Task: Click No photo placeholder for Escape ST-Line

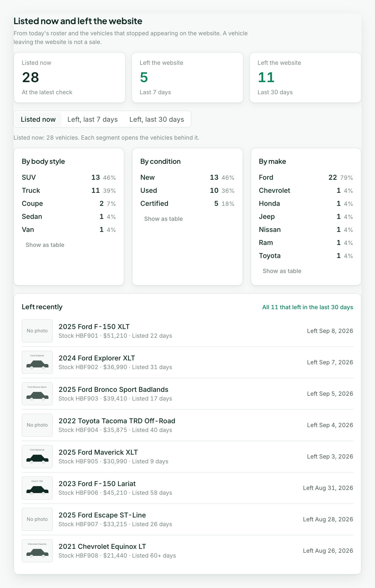Action: (37, 519)
